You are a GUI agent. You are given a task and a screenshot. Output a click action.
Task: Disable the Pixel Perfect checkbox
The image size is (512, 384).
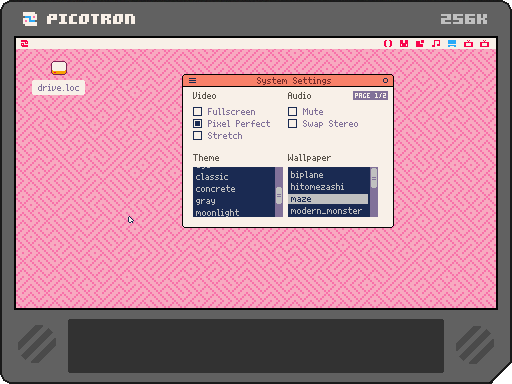[x=197, y=124]
